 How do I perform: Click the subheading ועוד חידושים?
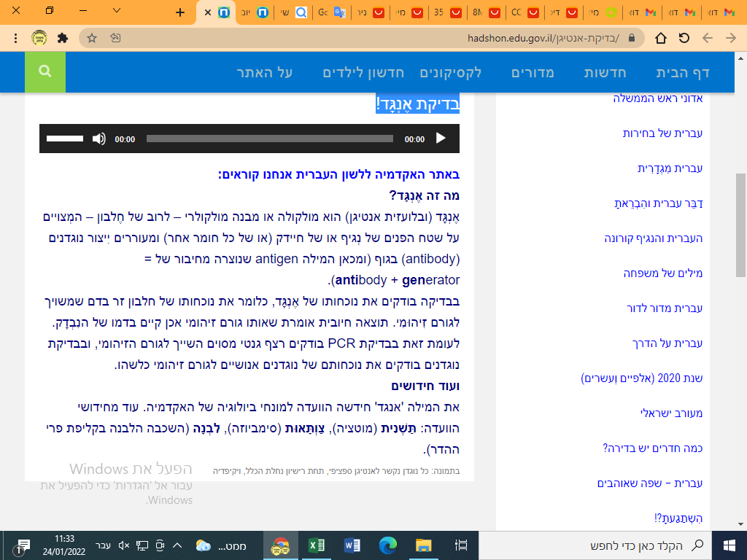[425, 386]
